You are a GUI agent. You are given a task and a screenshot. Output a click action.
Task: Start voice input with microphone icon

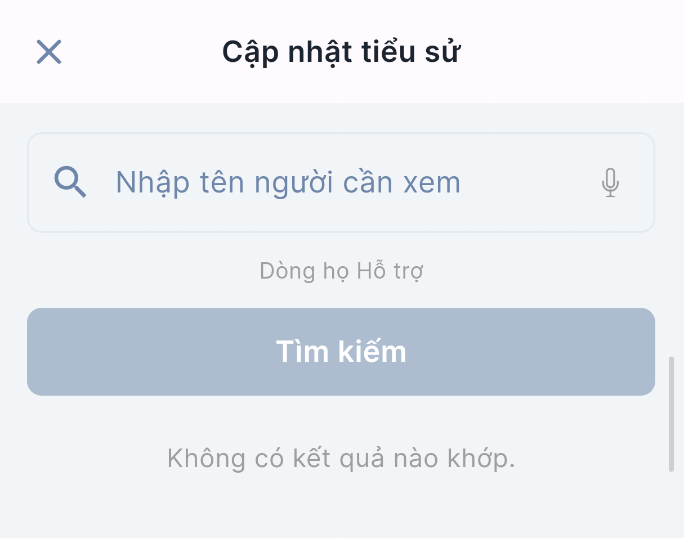pyautogui.click(x=610, y=182)
